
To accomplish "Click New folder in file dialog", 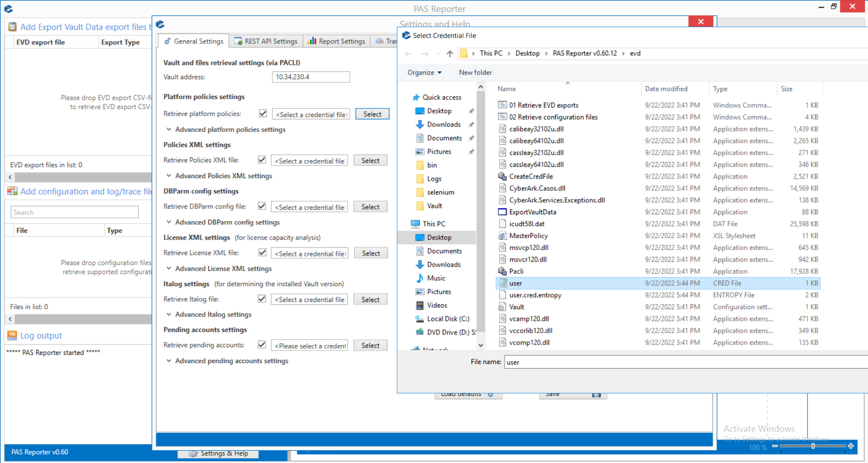I will pyautogui.click(x=475, y=72).
